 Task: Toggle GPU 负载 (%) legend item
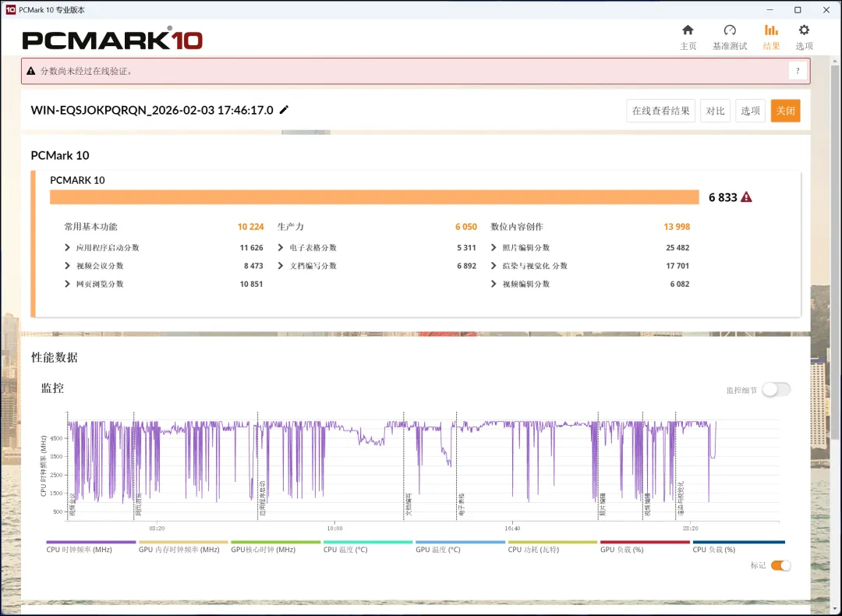pyautogui.click(x=645, y=547)
